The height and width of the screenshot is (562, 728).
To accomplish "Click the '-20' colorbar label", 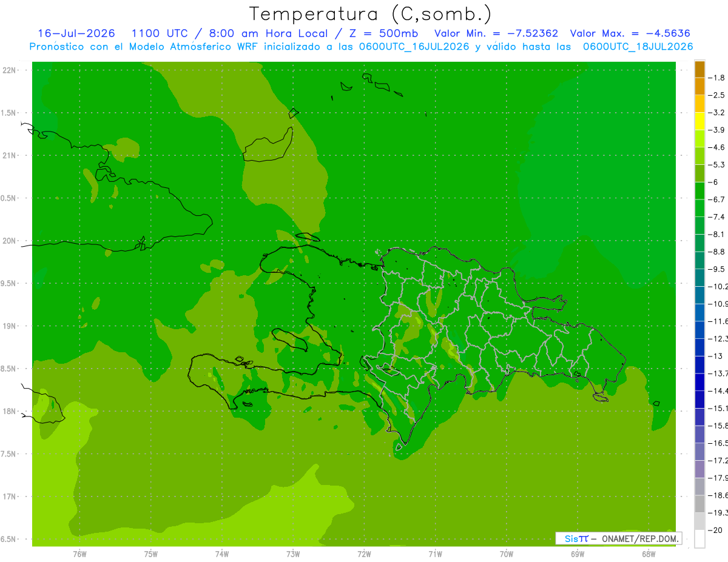I will [716, 530].
